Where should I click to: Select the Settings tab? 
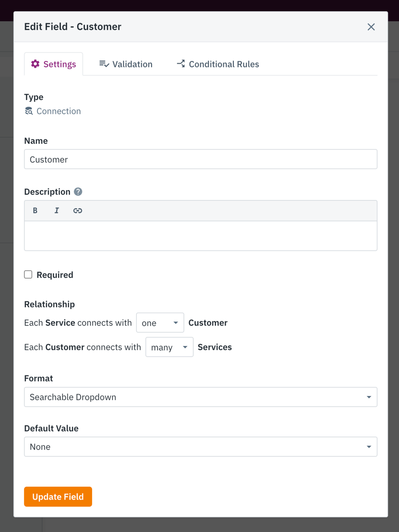point(54,64)
